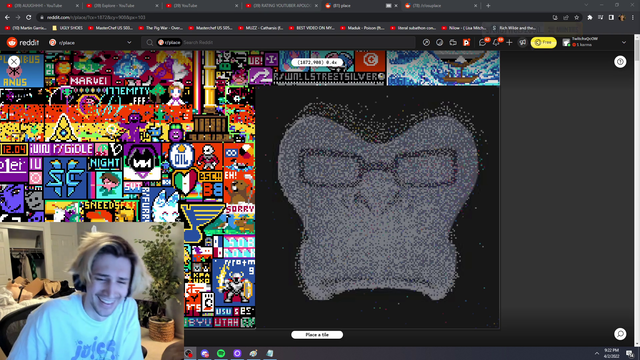
Task: Open the Maduk - Poison bookmark
Action: 362,28
